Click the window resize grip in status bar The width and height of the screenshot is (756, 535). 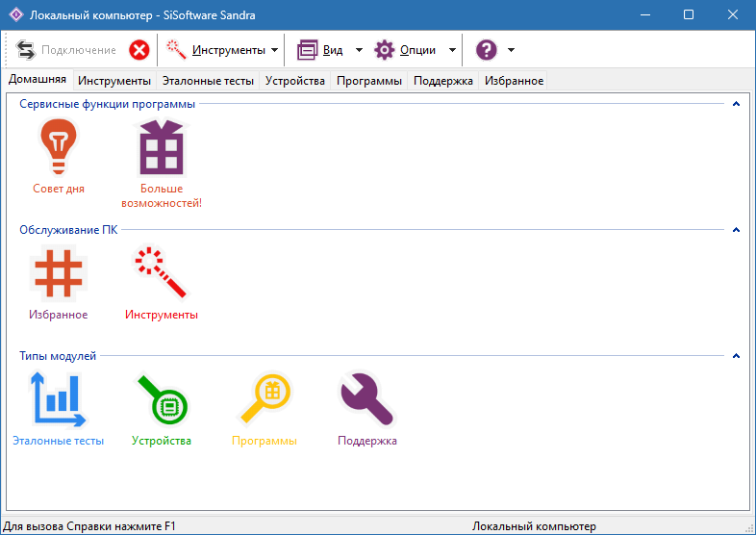click(749, 528)
